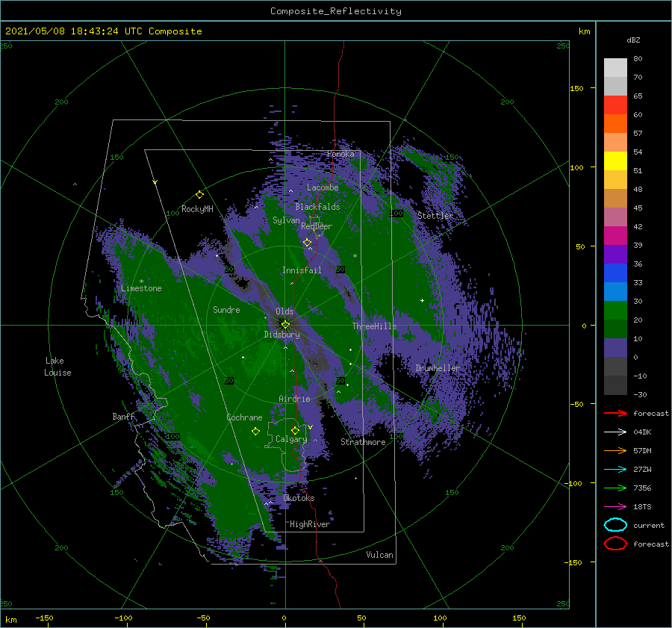The height and width of the screenshot is (628, 672).
Task: Click the RedDeer city label
Action: [x=317, y=226]
